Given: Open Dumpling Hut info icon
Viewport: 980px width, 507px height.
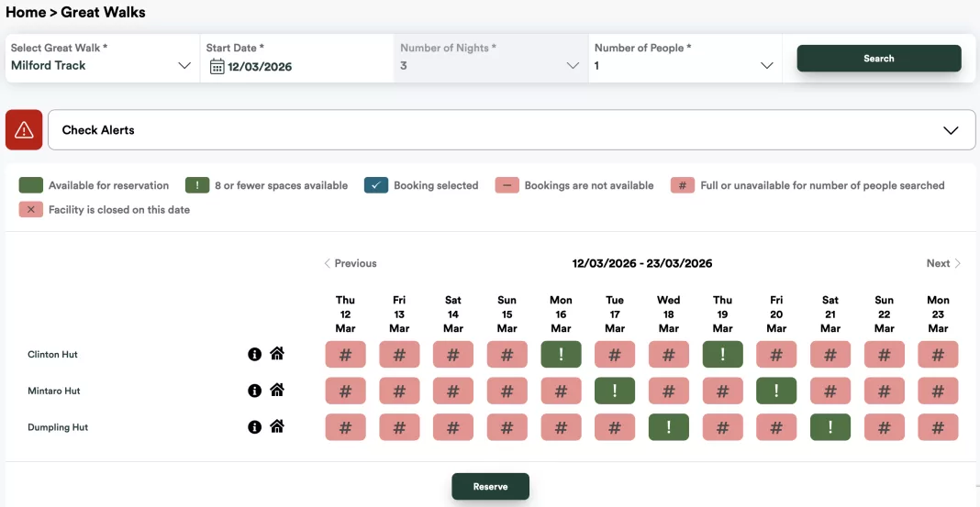Looking at the screenshot, I should click(x=254, y=427).
